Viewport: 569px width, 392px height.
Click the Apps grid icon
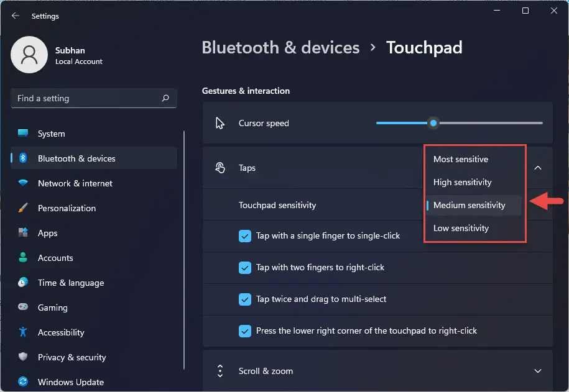(x=23, y=232)
